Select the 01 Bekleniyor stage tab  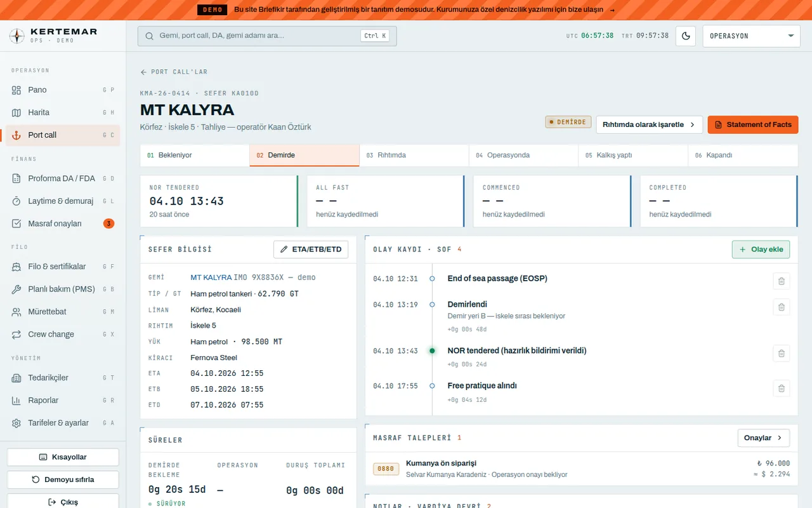pyautogui.click(x=195, y=156)
